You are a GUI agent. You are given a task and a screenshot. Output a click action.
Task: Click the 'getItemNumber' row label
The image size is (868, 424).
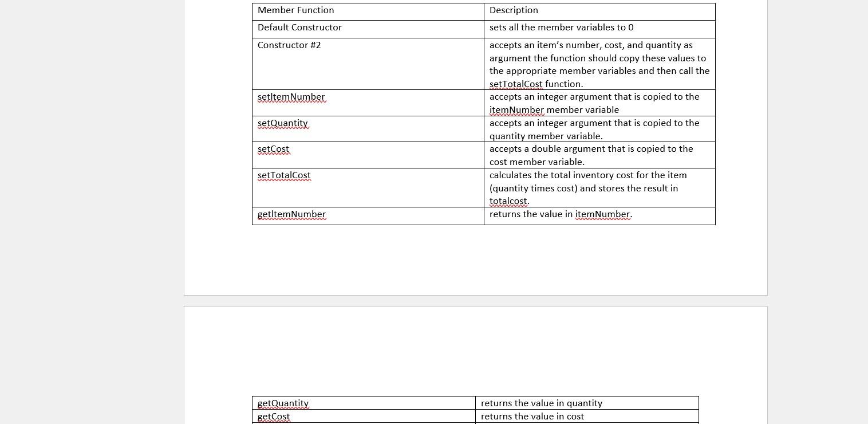click(291, 214)
